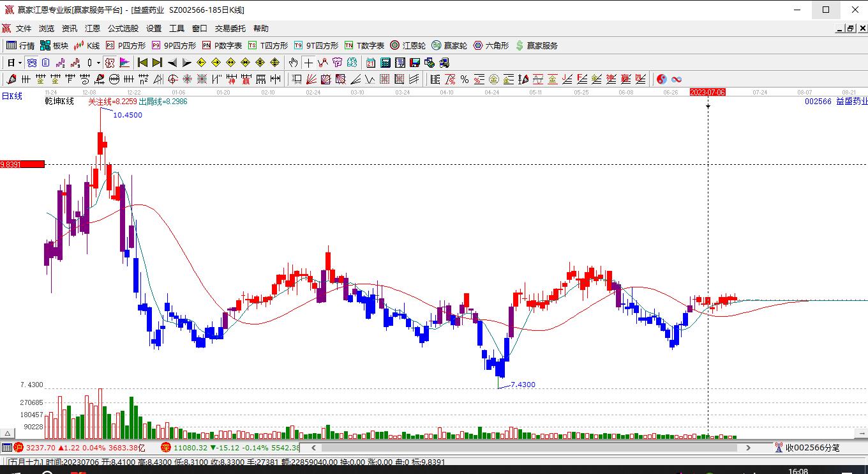The width and height of the screenshot is (868, 474).
Task: Open the 赢家服务 dollar-sign service button
Action: point(536,45)
